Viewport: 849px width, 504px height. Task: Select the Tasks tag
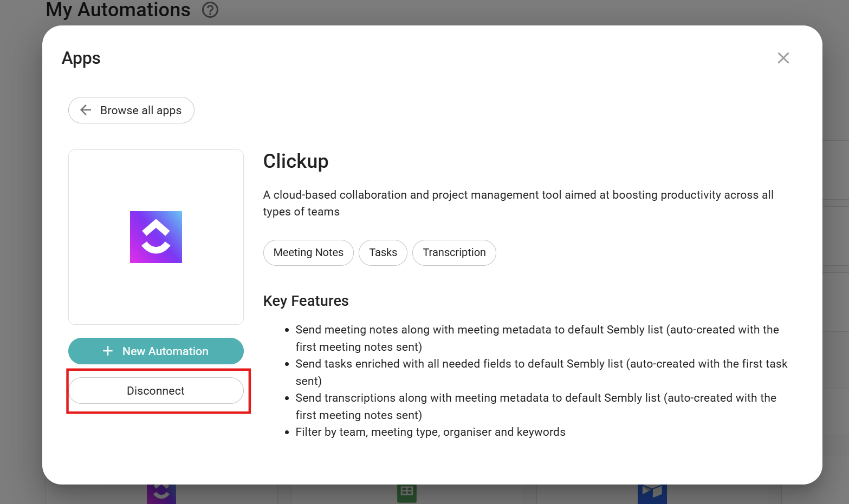pos(383,253)
